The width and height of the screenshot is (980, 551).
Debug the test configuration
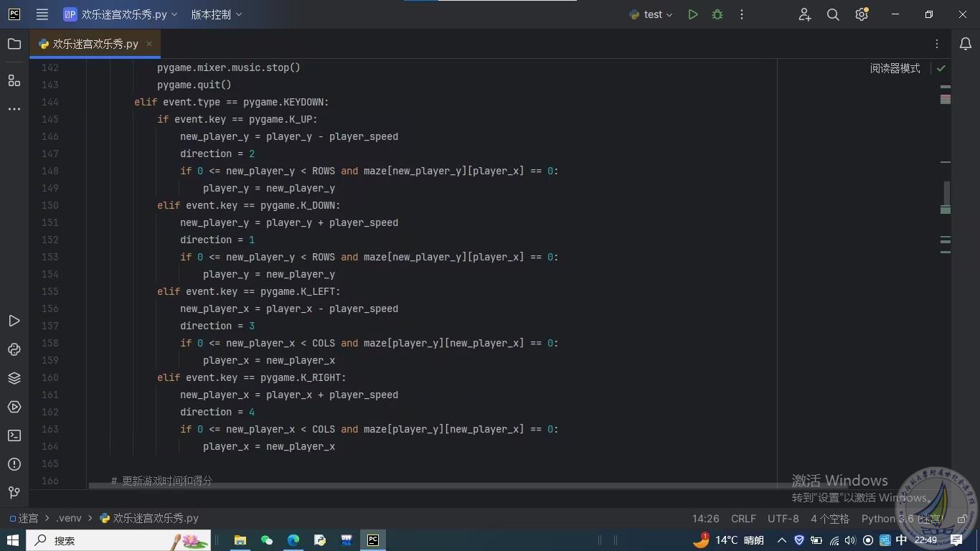point(717,14)
